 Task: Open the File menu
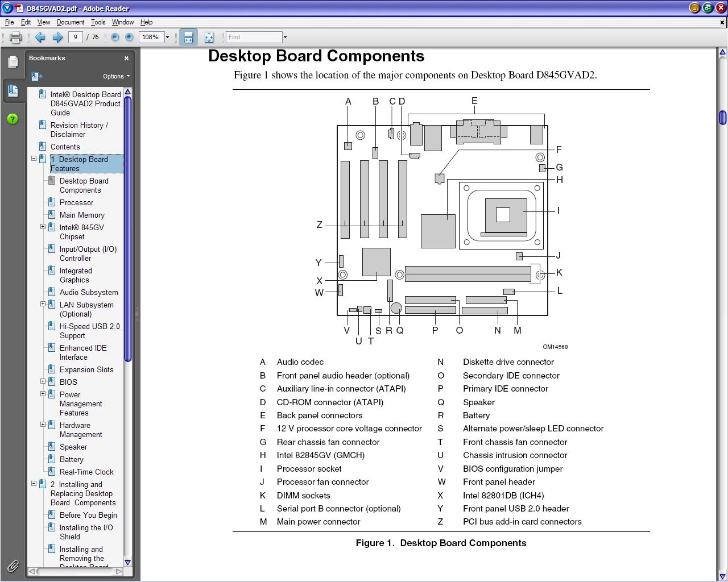(10, 22)
